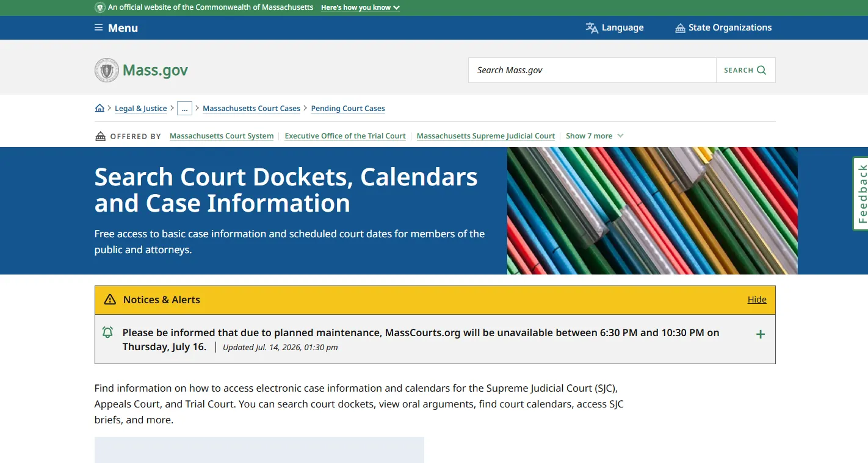Screen dimensions: 868x463
Task: Click 'Updated Jul. 14, 2026, 01:30 pm' text
Action: coord(280,348)
